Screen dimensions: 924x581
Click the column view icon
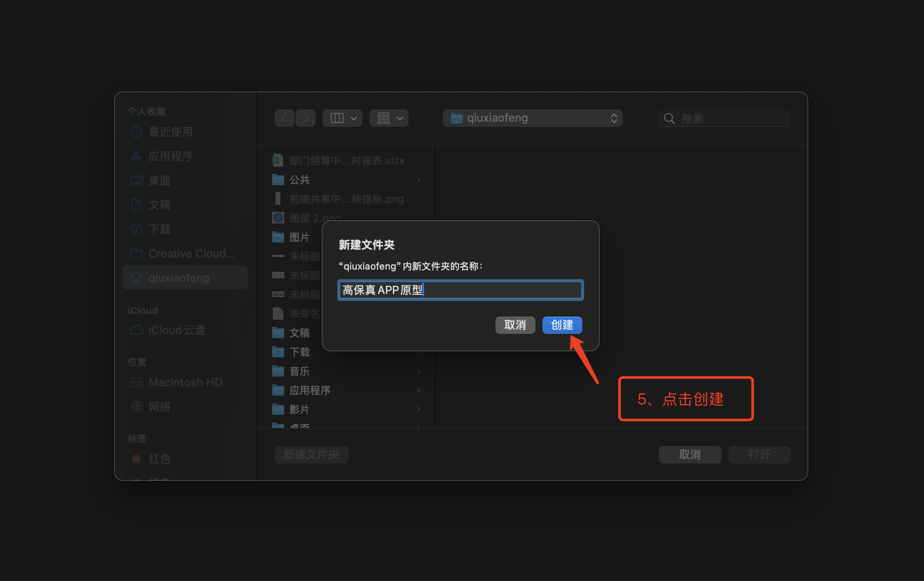337,118
